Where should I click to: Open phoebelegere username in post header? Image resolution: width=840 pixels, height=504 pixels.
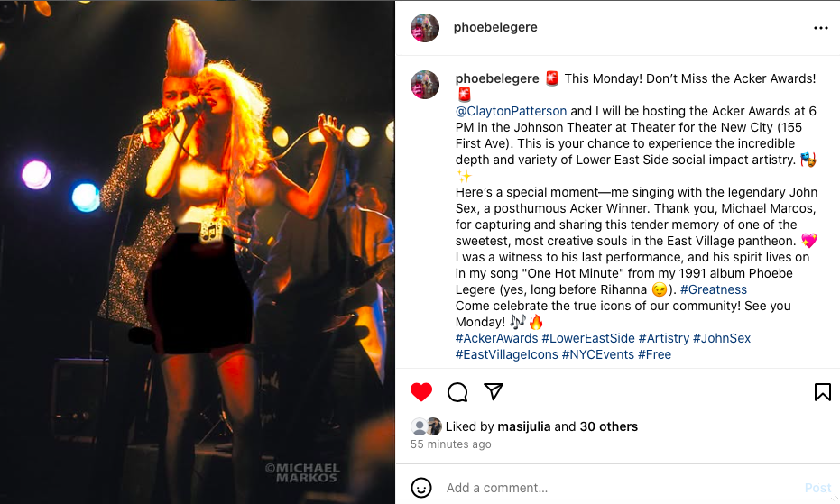point(495,27)
